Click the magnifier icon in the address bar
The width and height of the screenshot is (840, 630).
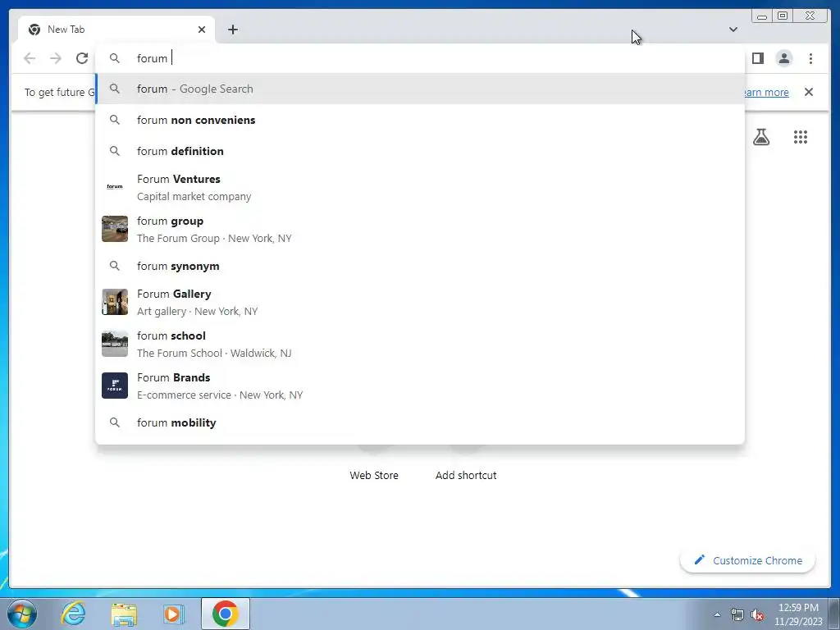[115, 58]
